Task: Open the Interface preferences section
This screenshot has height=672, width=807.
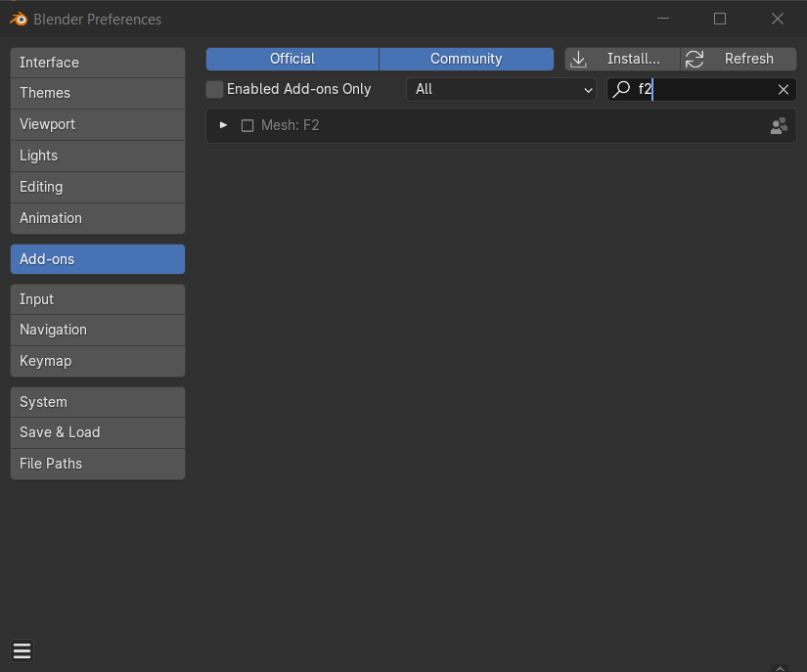Action: tap(98, 63)
